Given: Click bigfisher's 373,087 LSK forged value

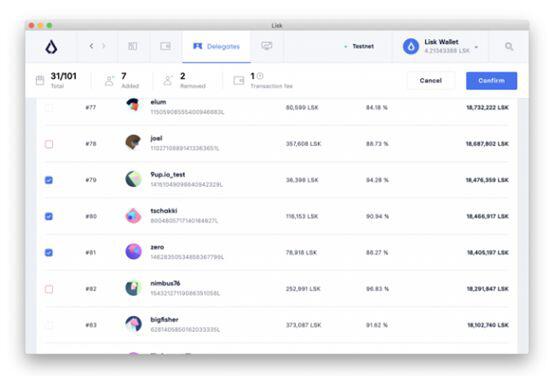Looking at the screenshot, I should (x=303, y=325).
